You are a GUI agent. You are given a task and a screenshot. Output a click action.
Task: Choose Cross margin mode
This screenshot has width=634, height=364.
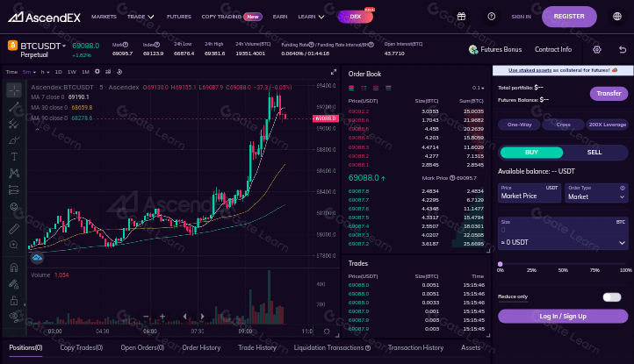563,125
